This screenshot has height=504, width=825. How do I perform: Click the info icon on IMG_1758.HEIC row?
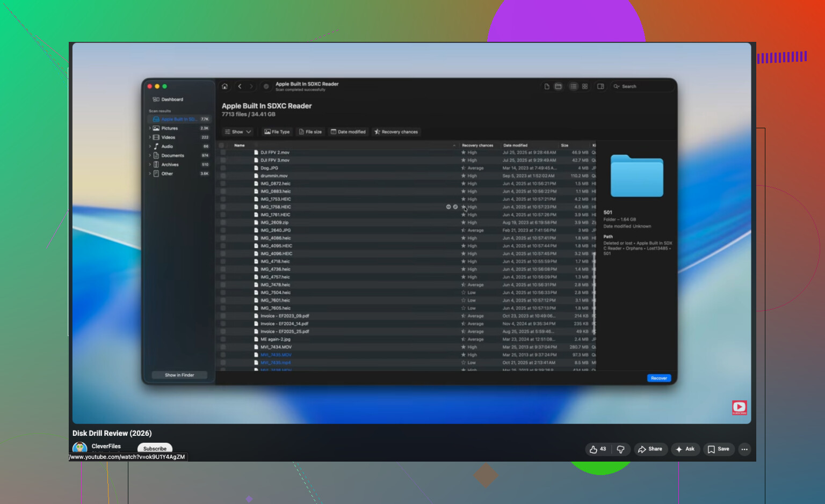click(x=455, y=207)
